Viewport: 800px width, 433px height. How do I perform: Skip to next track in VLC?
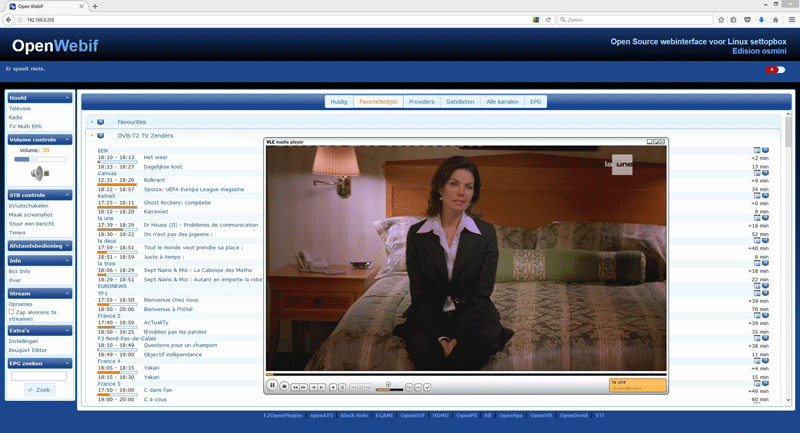tap(321, 388)
